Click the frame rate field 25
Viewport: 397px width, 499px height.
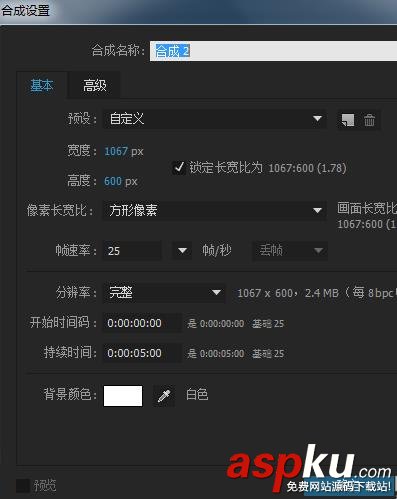[x=132, y=251]
